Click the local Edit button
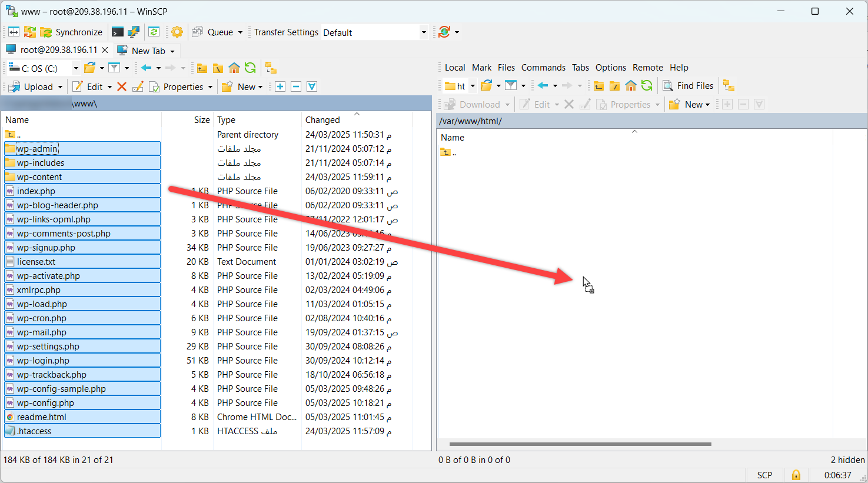Image resolution: width=868 pixels, height=483 pixels. tap(88, 86)
